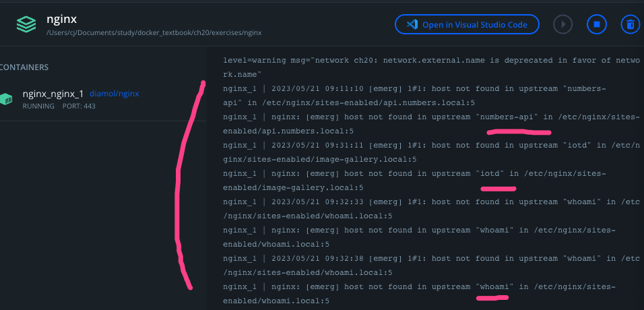Click the RUNNING status label
This screenshot has height=310, width=644.
[38, 106]
